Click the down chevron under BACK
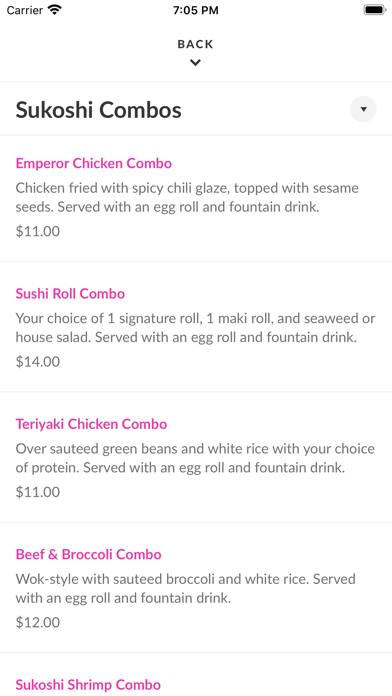The image size is (392, 696). [x=195, y=63]
